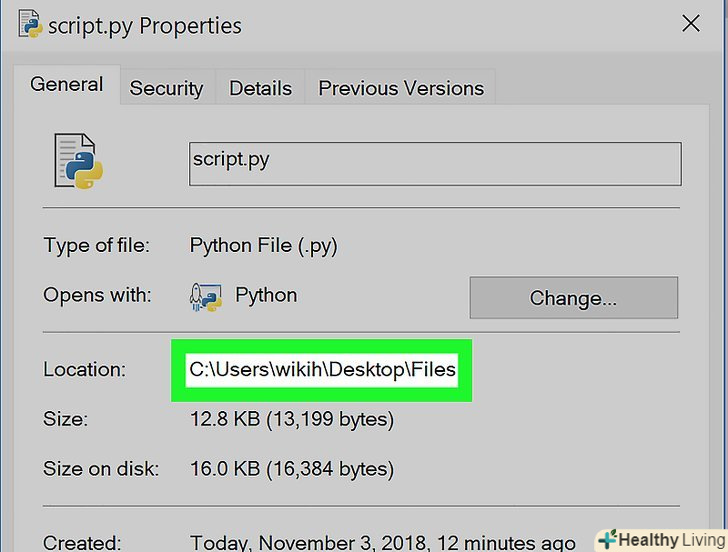Click the highlighted Location path text

tap(322, 370)
